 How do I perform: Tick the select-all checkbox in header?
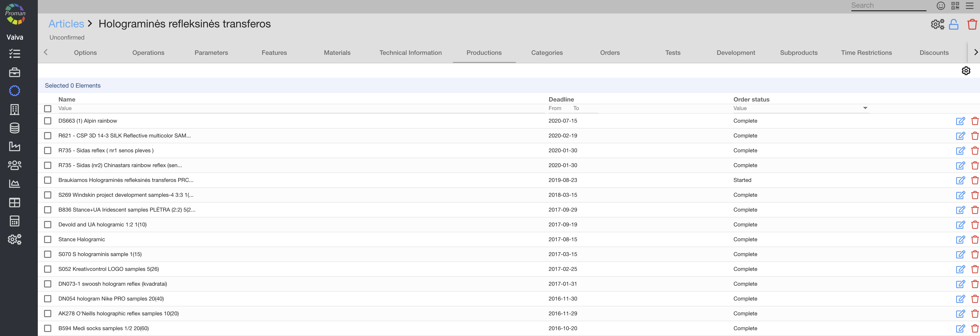47,109
